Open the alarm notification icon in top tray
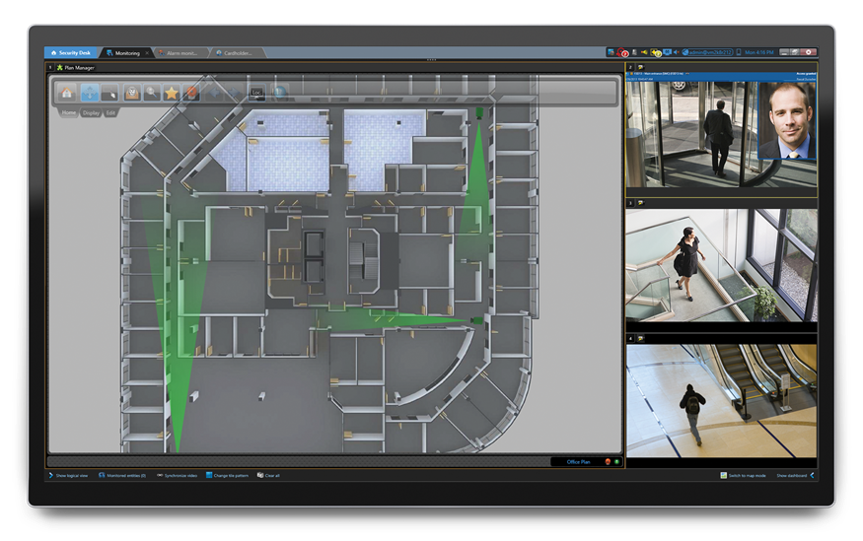Image resolution: width=863 pixels, height=541 pixels. click(623, 52)
